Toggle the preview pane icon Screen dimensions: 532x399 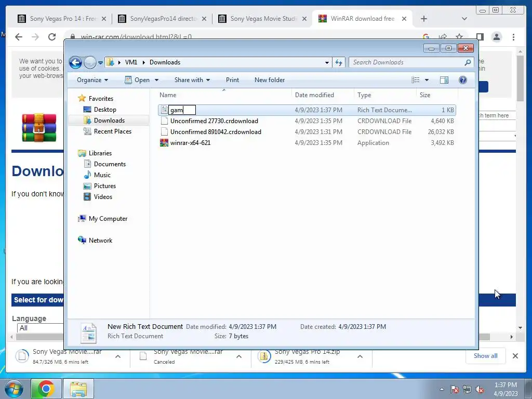[444, 80]
